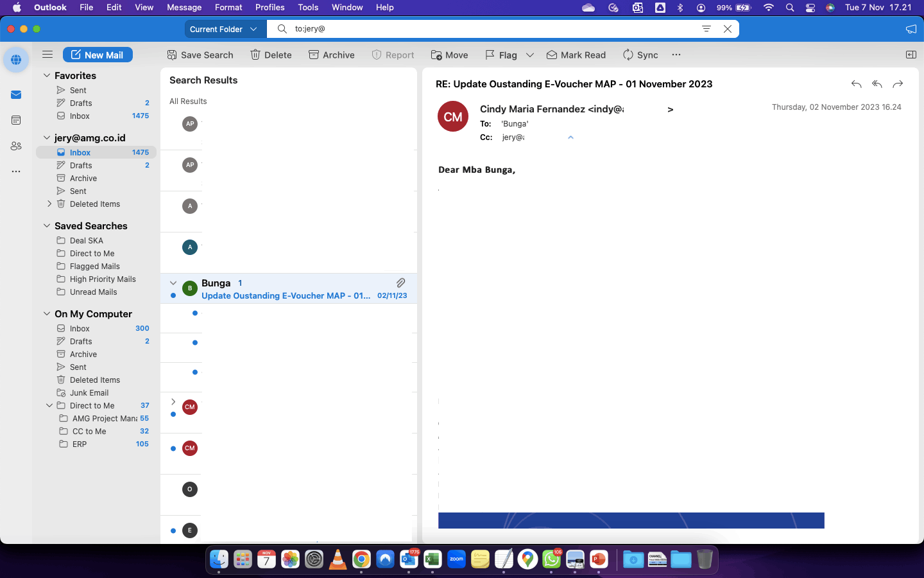This screenshot has width=924, height=578.
Task: Open the Flagged Mails saved search
Action: (x=96, y=266)
